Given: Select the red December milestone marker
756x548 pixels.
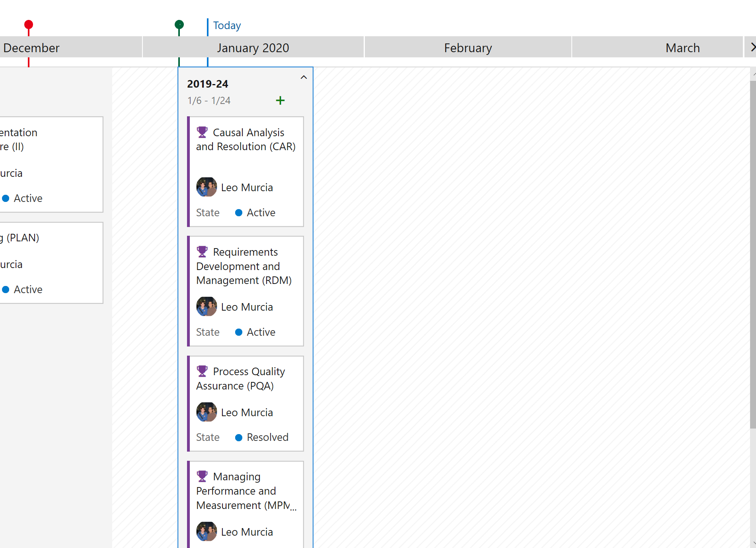Looking at the screenshot, I should [x=28, y=24].
